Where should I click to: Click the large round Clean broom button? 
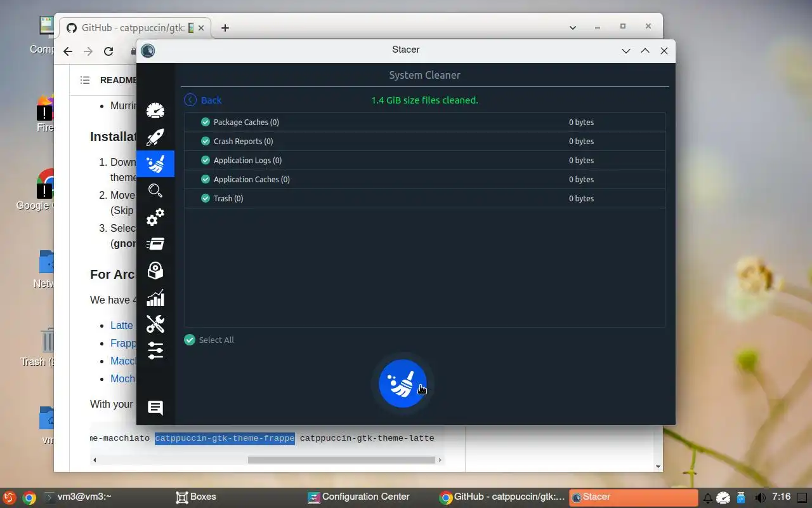pyautogui.click(x=403, y=384)
